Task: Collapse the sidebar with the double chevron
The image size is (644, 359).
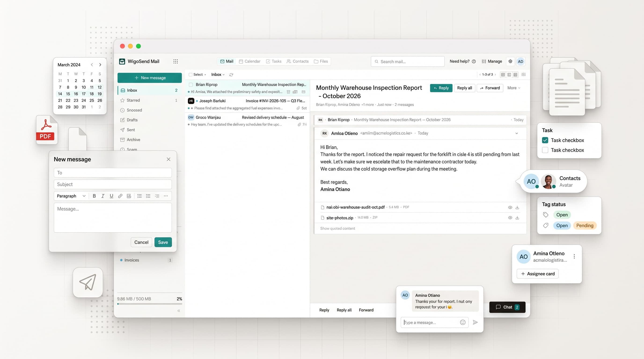Action: [x=179, y=311]
